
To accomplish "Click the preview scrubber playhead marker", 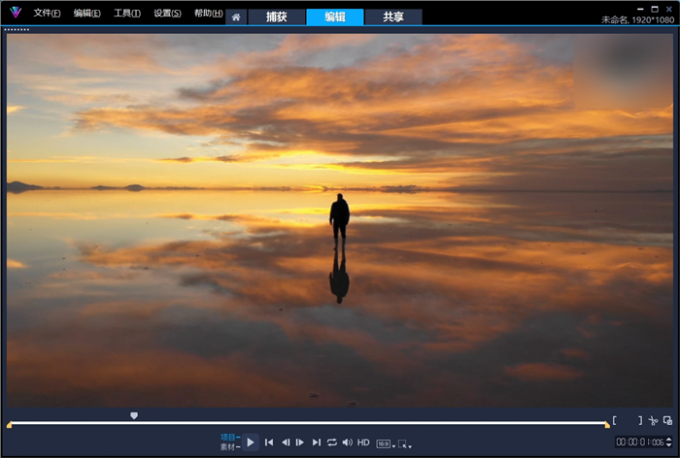I will pos(134,415).
